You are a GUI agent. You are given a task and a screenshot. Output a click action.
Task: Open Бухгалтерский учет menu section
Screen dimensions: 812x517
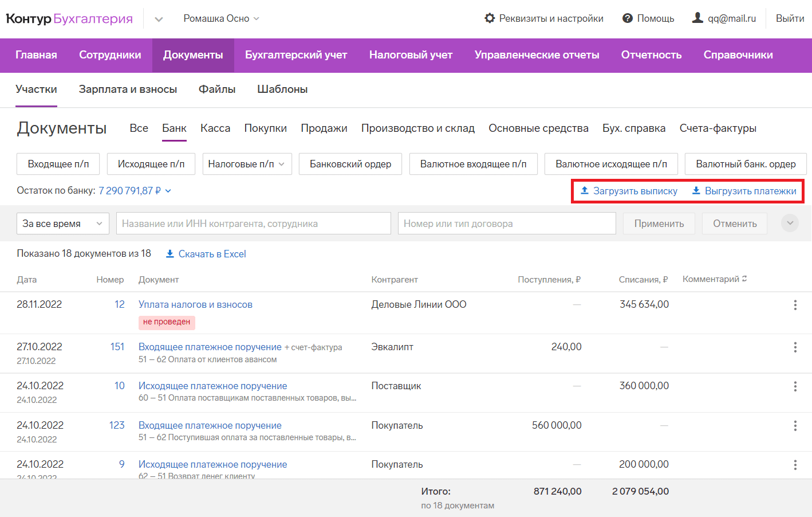[x=296, y=55]
